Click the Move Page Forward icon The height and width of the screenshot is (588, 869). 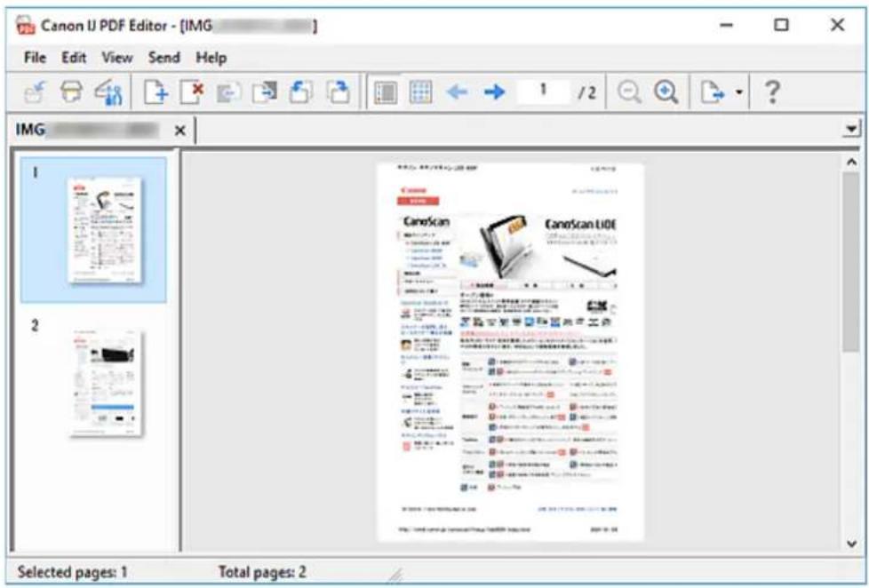tap(265, 92)
